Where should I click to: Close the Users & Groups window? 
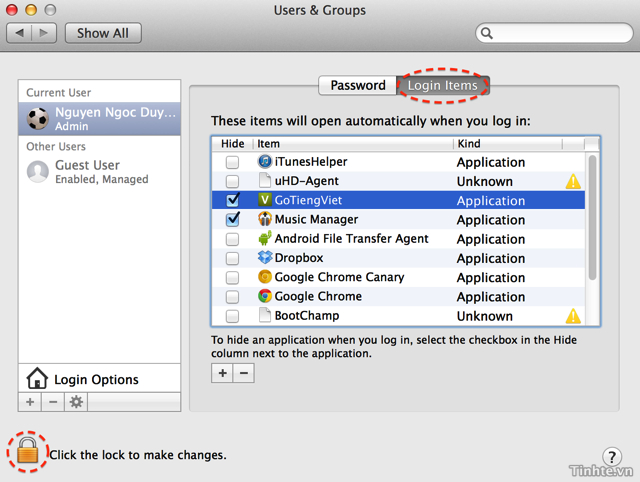pos(12,9)
